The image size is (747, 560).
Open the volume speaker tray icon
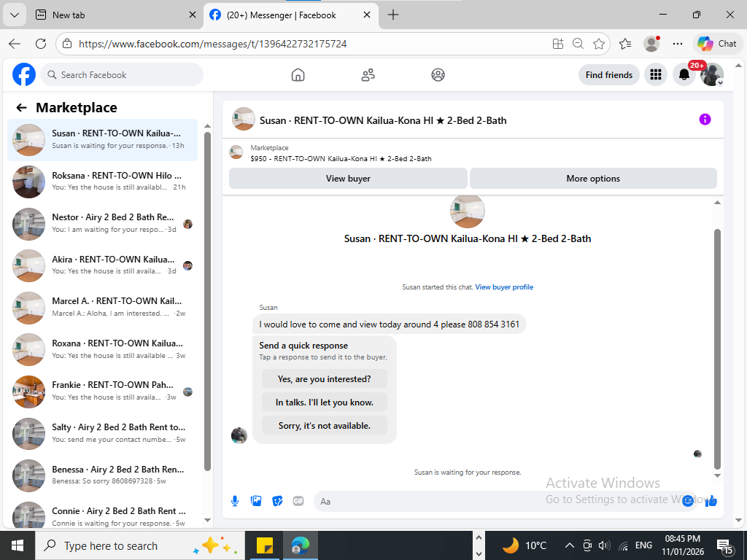click(x=604, y=545)
